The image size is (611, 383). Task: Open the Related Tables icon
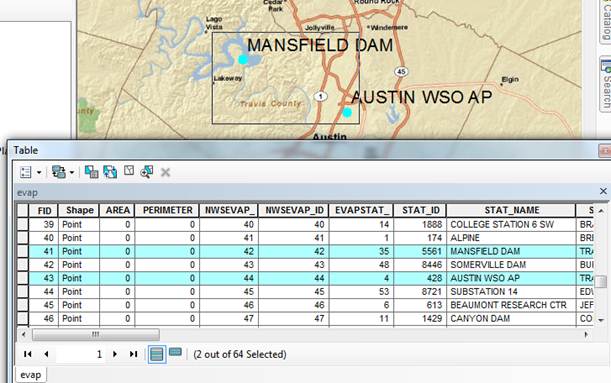(58, 172)
